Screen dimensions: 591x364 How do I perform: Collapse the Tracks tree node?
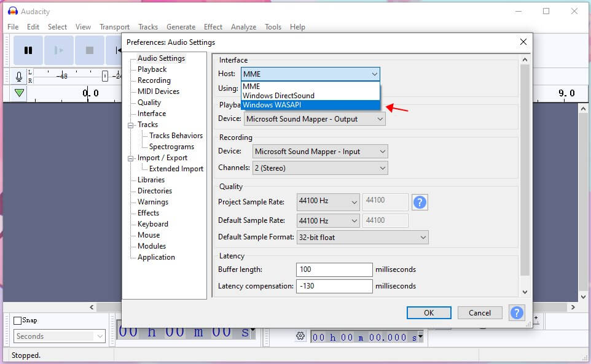pyautogui.click(x=130, y=125)
